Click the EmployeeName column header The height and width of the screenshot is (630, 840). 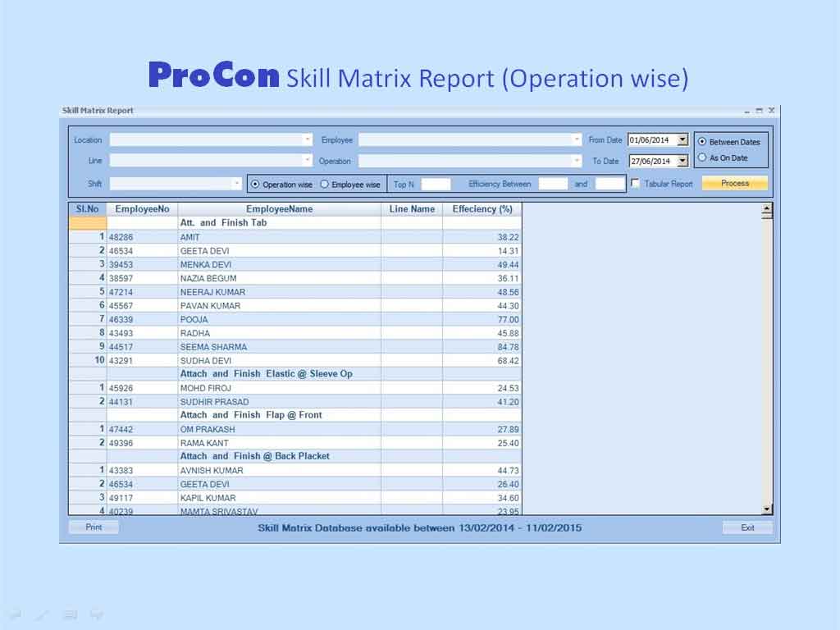(279, 209)
